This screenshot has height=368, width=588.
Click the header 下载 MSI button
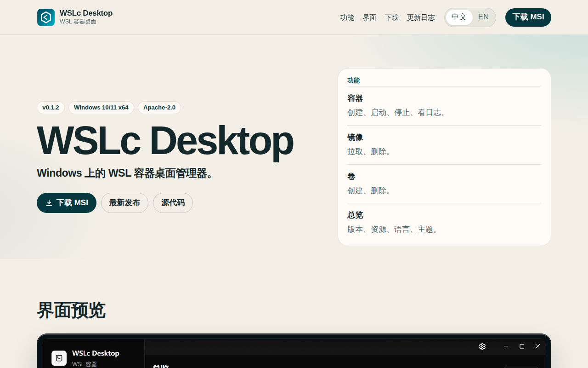528,17
